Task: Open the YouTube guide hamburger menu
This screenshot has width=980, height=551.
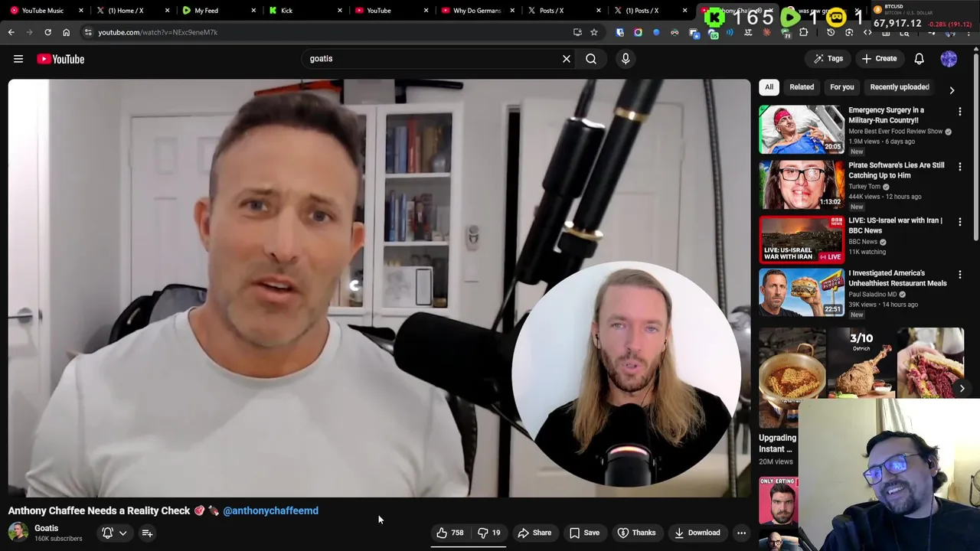Action: tap(18, 59)
